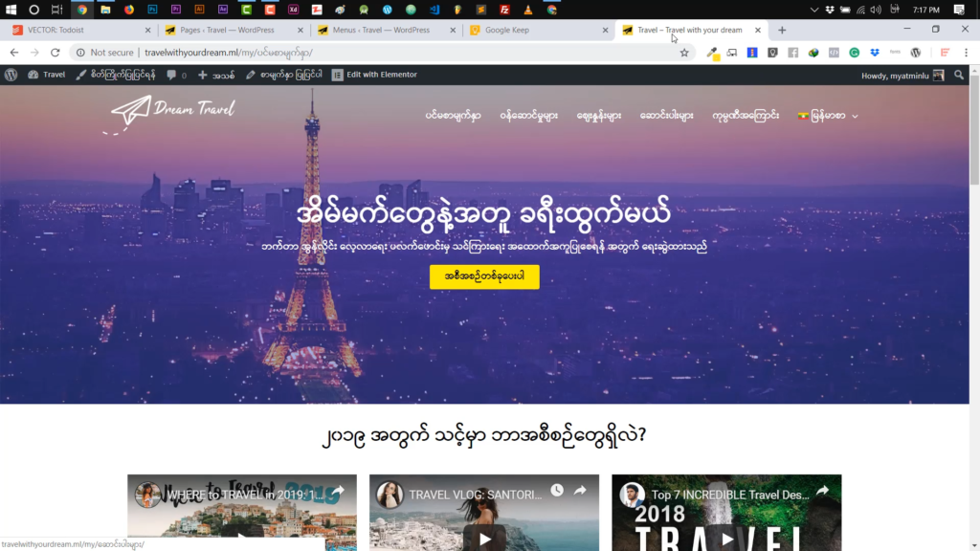980x551 pixels.
Task: Click the code brackets extension icon
Action: (834, 53)
